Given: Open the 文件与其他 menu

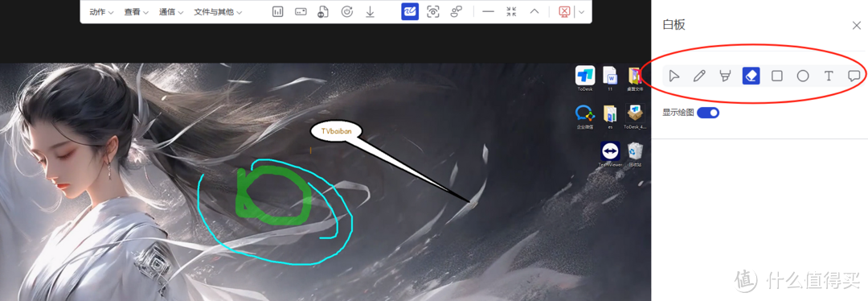Looking at the screenshot, I should tap(218, 11).
